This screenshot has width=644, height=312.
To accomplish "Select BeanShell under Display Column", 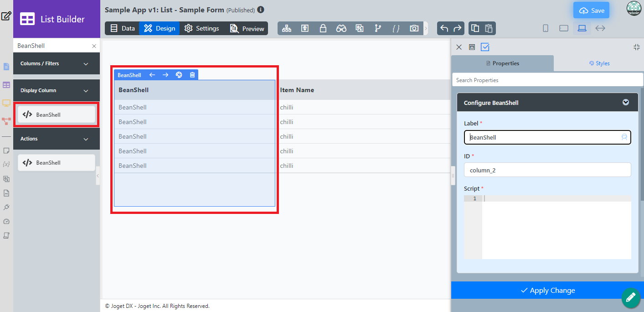I will (x=57, y=114).
